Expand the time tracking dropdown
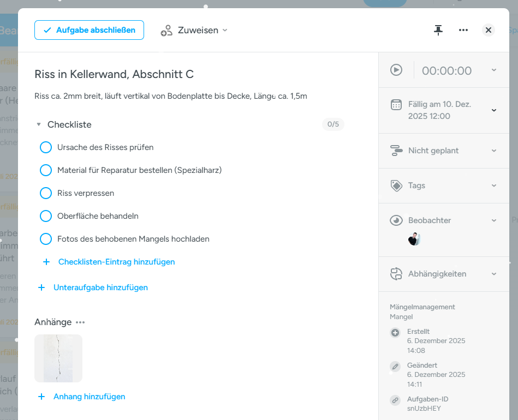This screenshot has height=420, width=518. click(x=493, y=70)
